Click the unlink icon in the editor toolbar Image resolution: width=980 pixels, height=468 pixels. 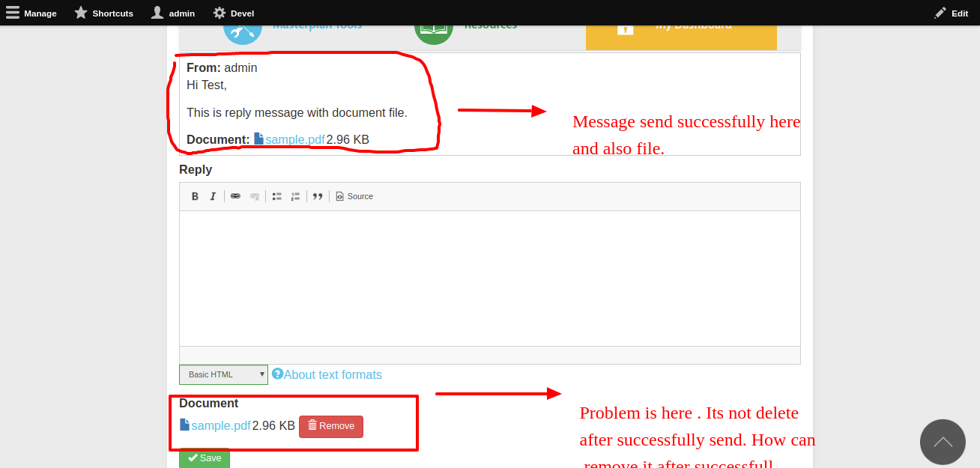(x=254, y=196)
